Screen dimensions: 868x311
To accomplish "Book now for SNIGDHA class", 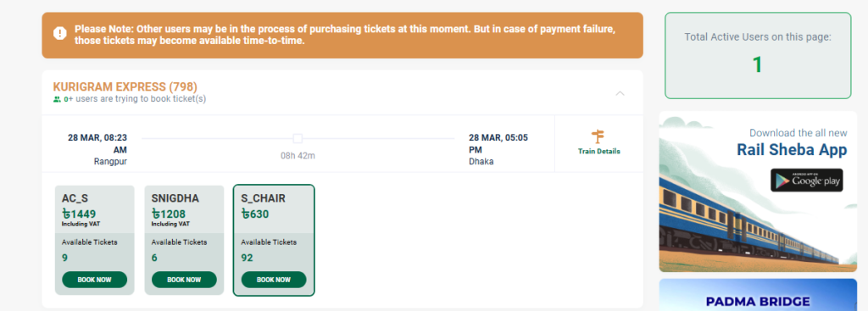I will point(184,280).
